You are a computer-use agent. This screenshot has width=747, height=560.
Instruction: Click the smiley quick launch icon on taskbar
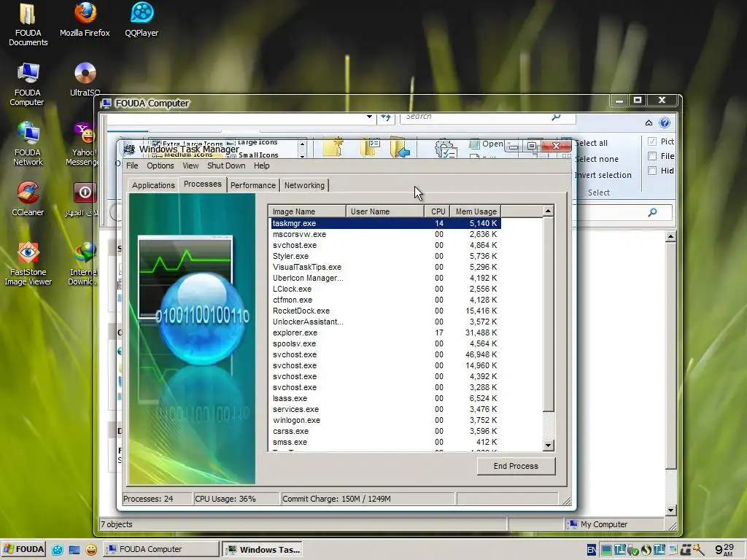tap(91, 550)
